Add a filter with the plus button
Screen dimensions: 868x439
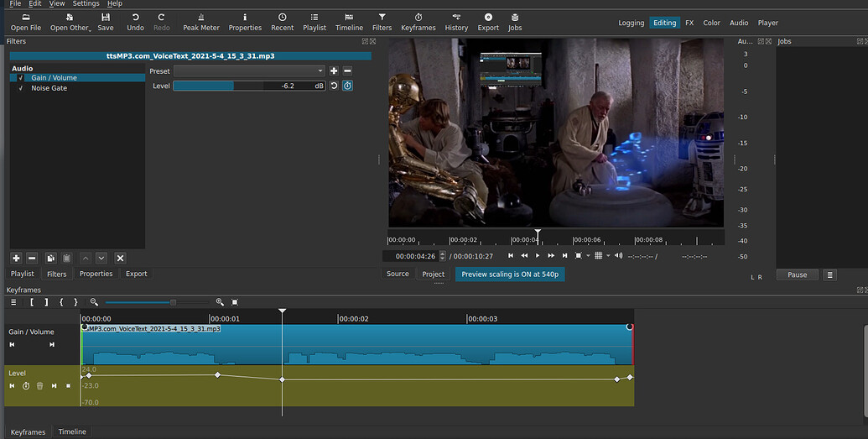click(16, 259)
